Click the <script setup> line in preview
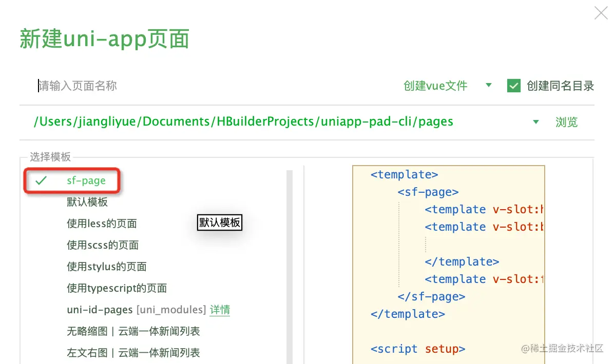This screenshot has height=364, width=614. click(418, 349)
